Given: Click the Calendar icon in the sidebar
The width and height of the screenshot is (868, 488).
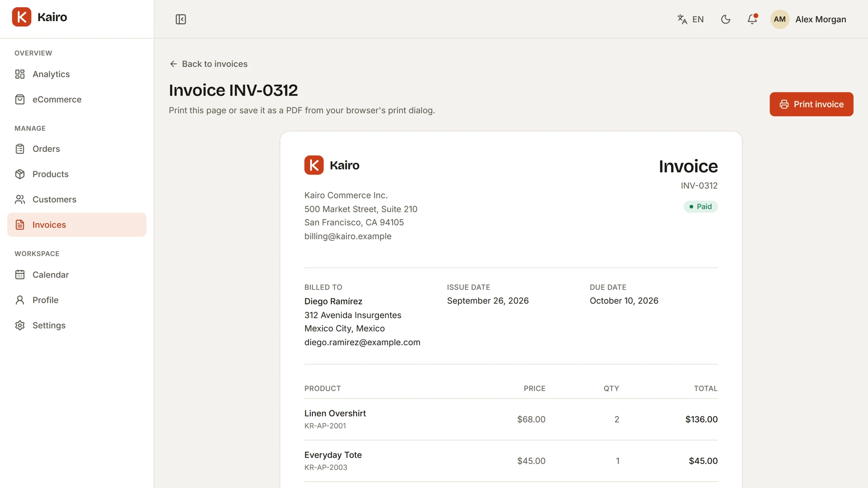Looking at the screenshot, I should point(20,275).
